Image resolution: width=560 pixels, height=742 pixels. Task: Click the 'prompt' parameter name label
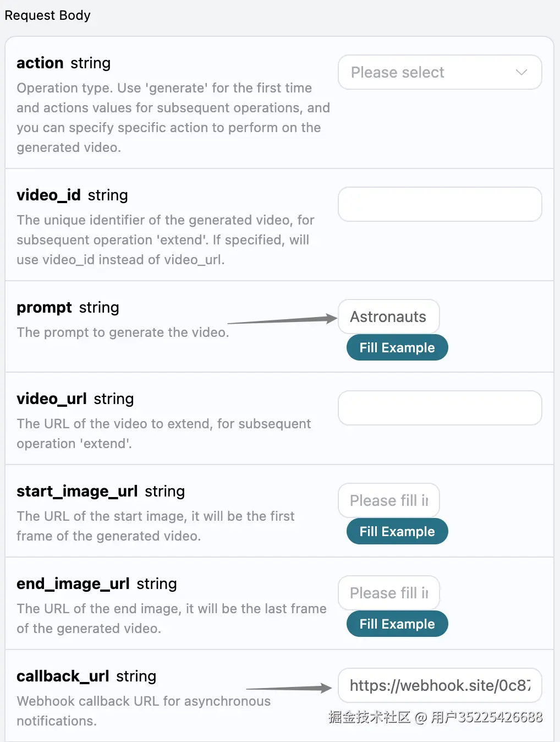[44, 307]
